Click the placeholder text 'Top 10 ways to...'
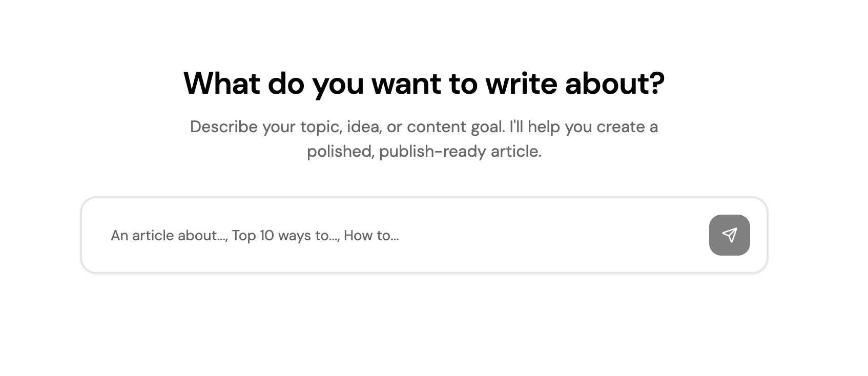 click(x=285, y=236)
